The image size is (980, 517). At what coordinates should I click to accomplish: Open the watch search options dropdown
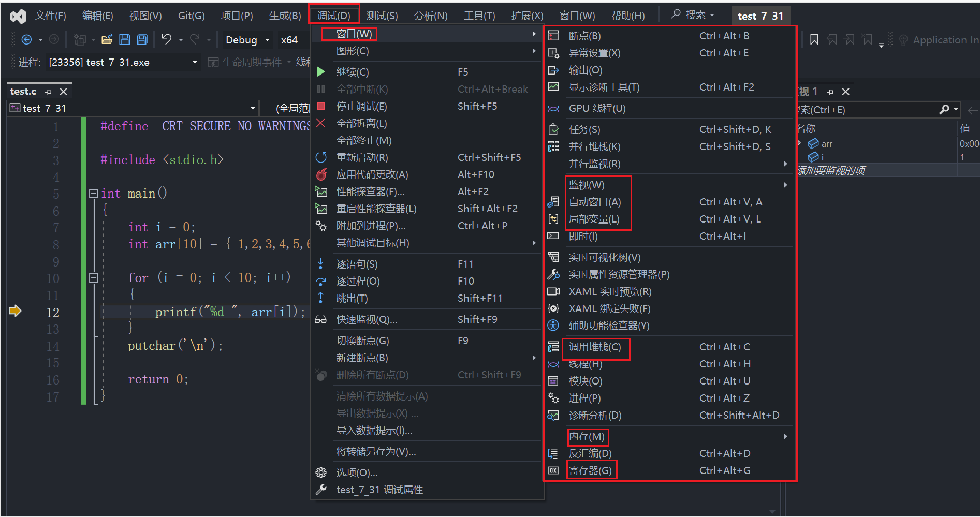click(x=956, y=110)
